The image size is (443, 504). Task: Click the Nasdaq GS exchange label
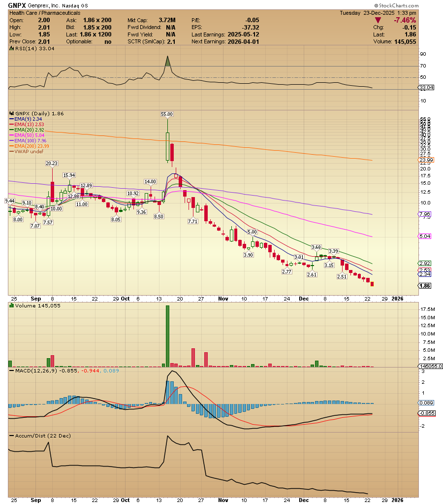75,6
